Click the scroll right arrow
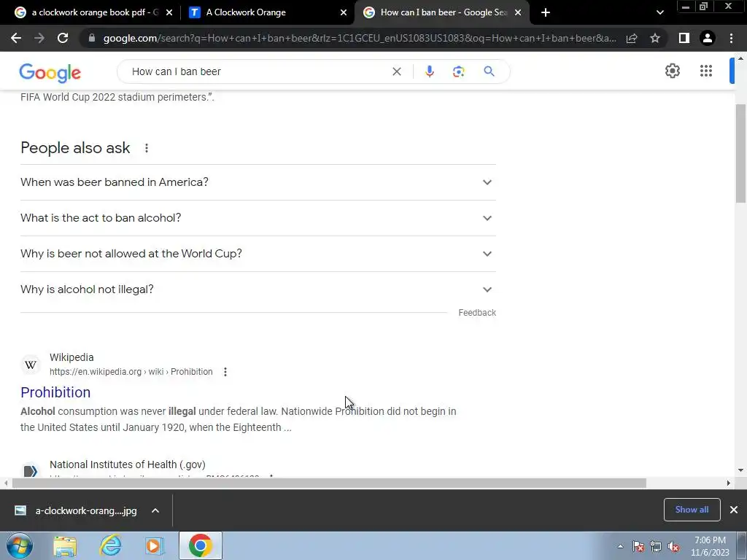The image size is (747, 560). click(729, 483)
